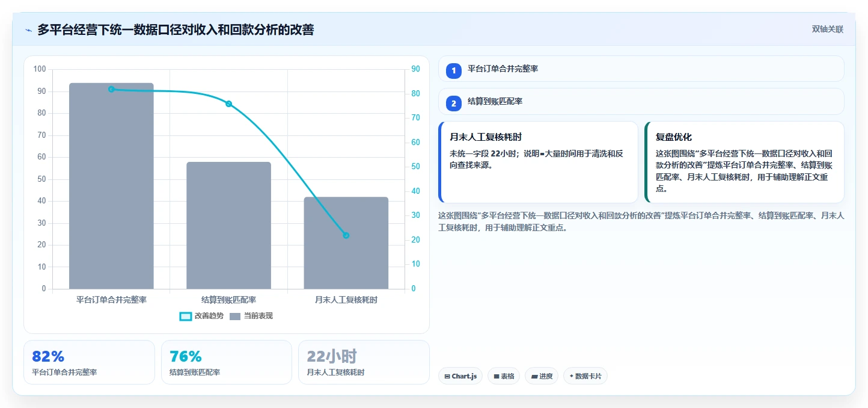Click the number 2 badge icon
The height and width of the screenshot is (408, 868).
(454, 104)
